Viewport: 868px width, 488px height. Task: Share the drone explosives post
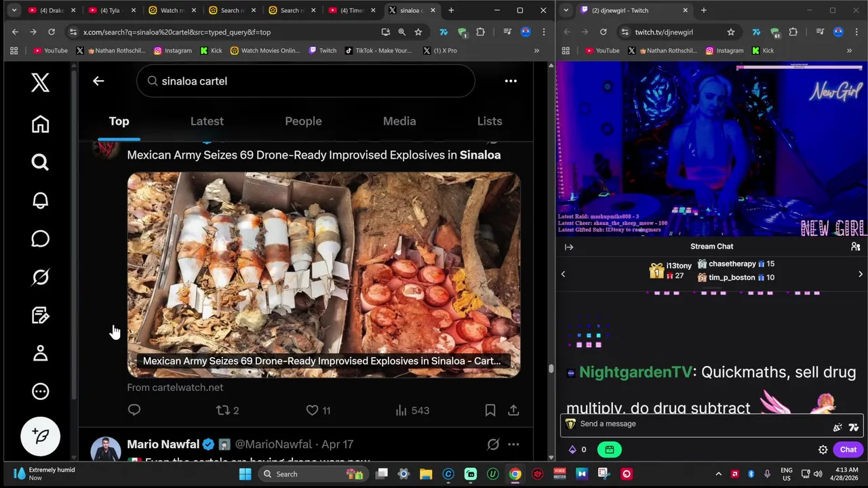click(513, 410)
